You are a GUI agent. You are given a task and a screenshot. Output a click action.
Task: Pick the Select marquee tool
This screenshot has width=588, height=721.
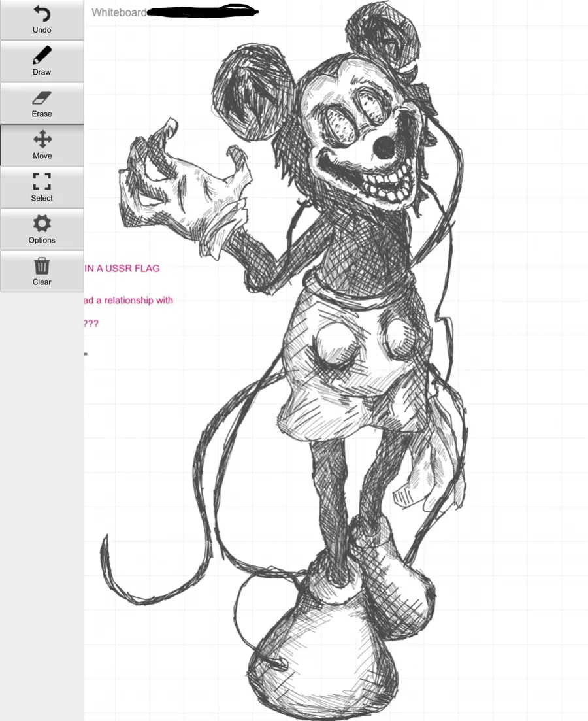[42, 188]
